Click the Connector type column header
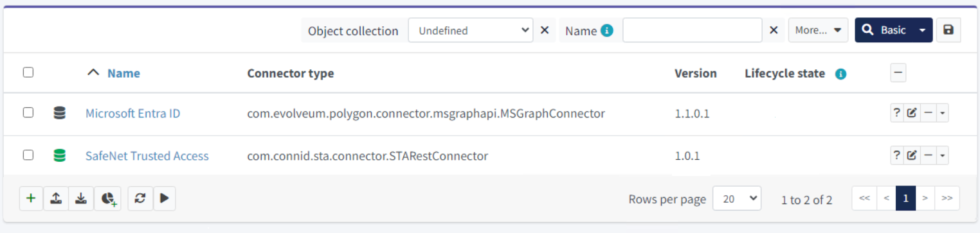 (x=291, y=73)
